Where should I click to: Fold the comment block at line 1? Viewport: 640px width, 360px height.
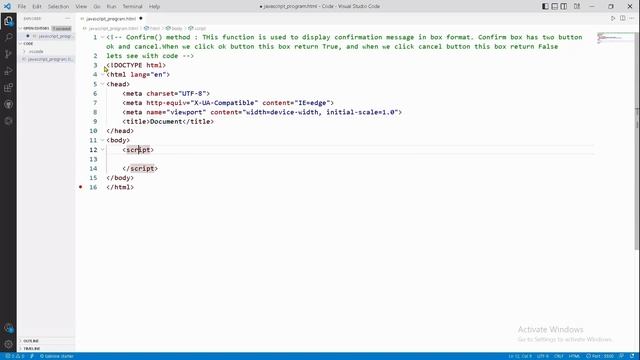point(102,37)
